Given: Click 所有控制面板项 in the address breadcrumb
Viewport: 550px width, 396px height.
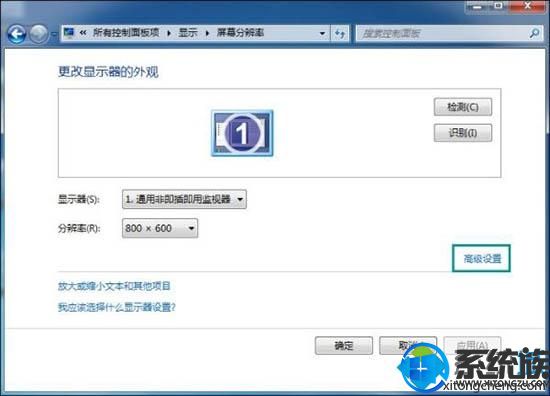Looking at the screenshot, I should coord(126,33).
